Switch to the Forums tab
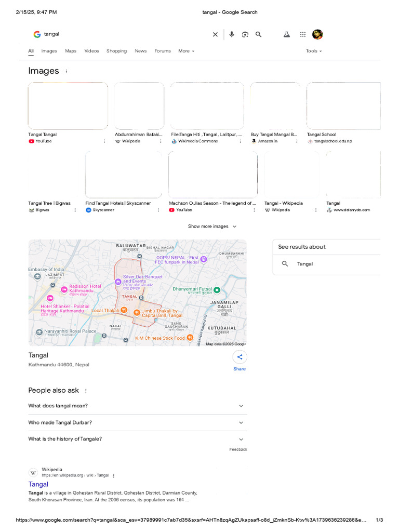399x532 pixels. (x=163, y=51)
